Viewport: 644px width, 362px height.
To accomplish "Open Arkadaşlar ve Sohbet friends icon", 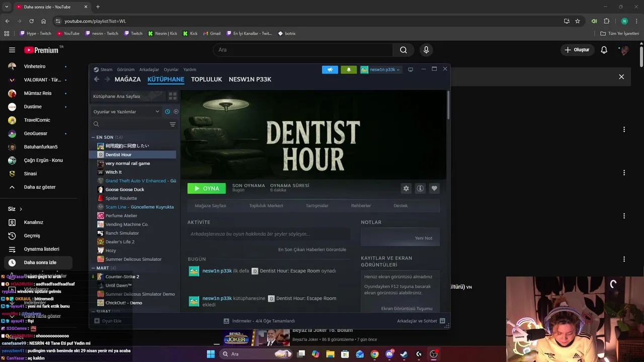I will coord(442,321).
